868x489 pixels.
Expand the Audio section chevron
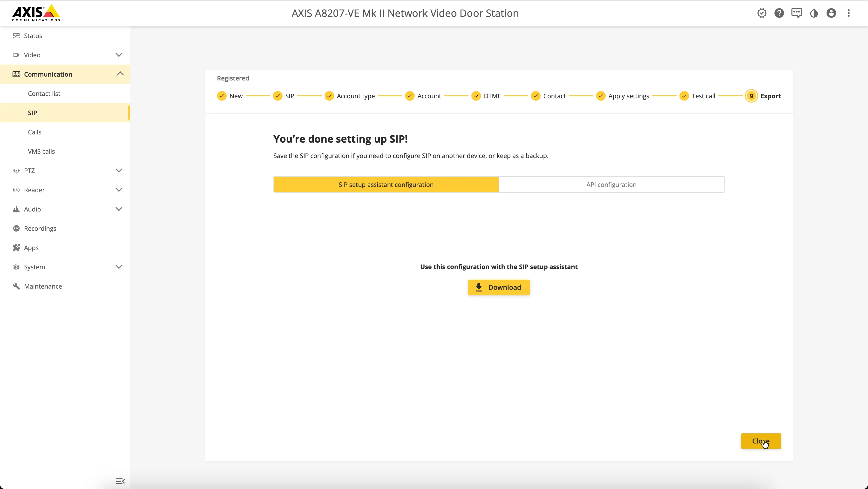pyautogui.click(x=119, y=209)
